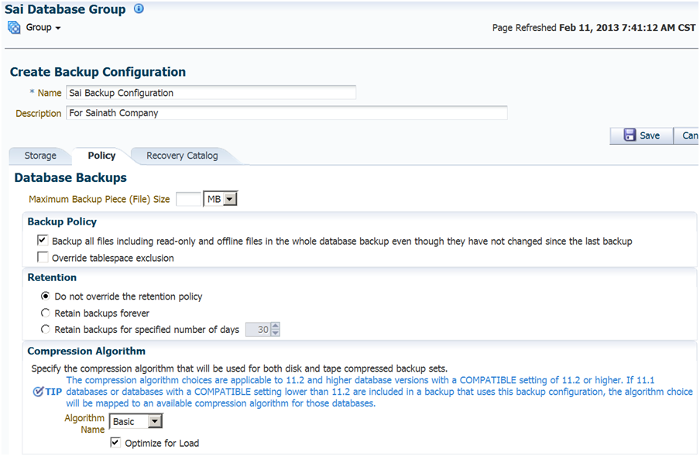The image size is (700, 456).
Task: Click the info icon beside Sai Database Group
Action: point(139,9)
